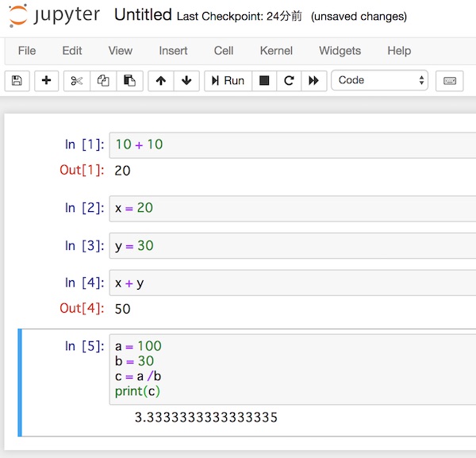This screenshot has width=476, height=458.
Task: Run the selected cell
Action: click(x=228, y=81)
